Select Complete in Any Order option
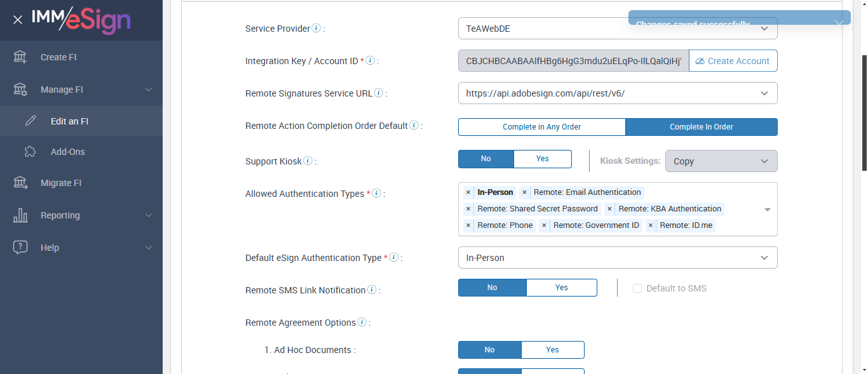The width and height of the screenshot is (868, 374). (541, 127)
